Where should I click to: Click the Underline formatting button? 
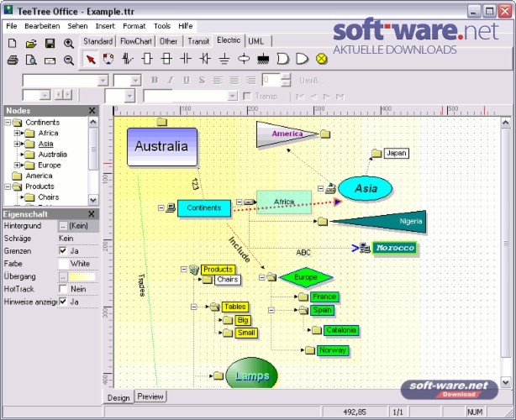(x=187, y=80)
